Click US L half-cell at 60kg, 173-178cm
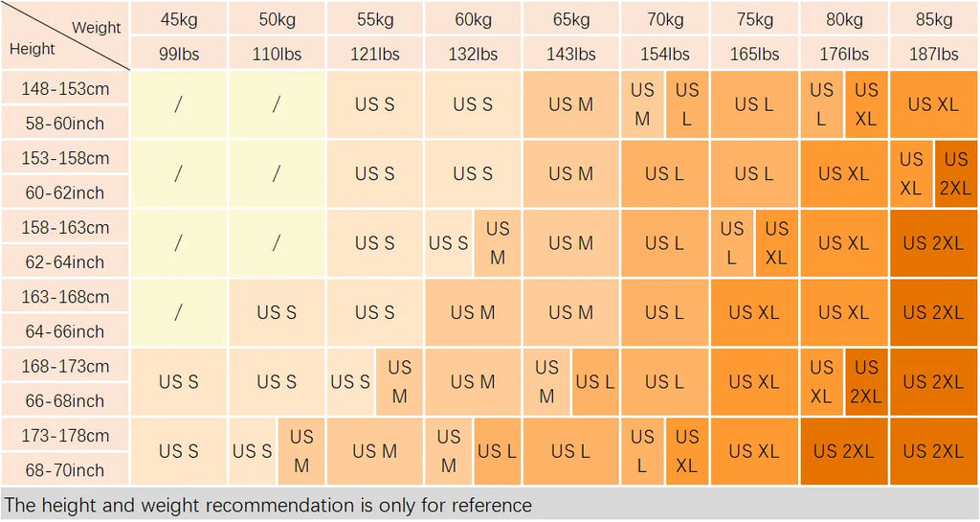Screen dimensions: 980x522 tap(497, 451)
